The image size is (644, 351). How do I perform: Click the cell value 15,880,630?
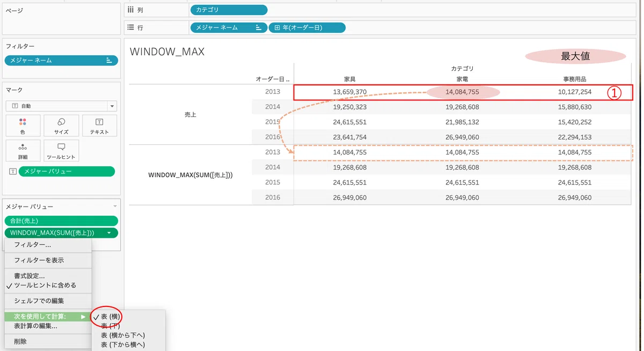tap(575, 107)
